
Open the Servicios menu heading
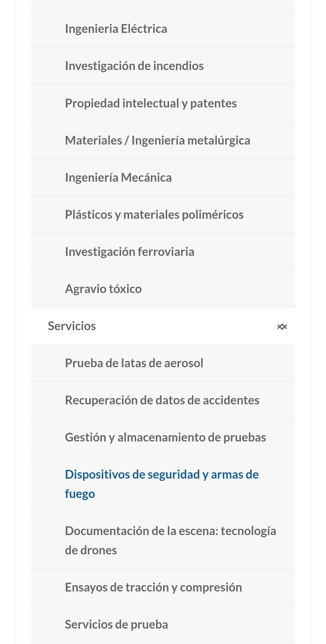coord(72,326)
